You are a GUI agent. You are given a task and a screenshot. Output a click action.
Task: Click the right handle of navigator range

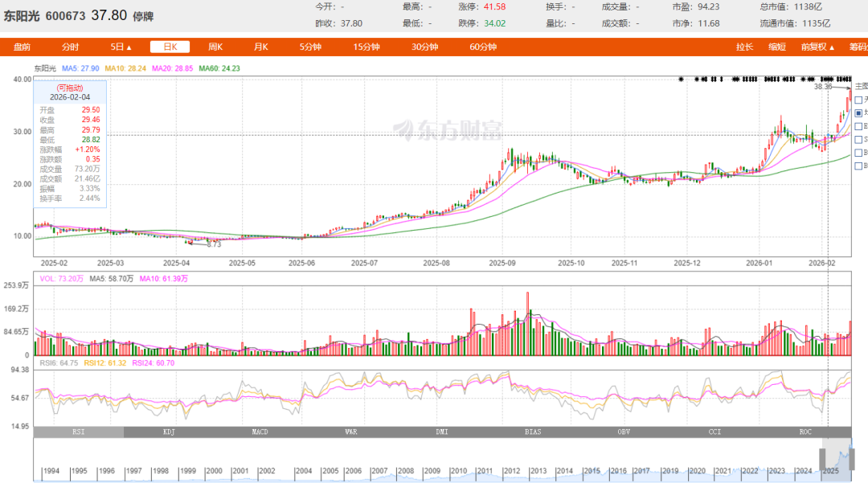pos(851,459)
